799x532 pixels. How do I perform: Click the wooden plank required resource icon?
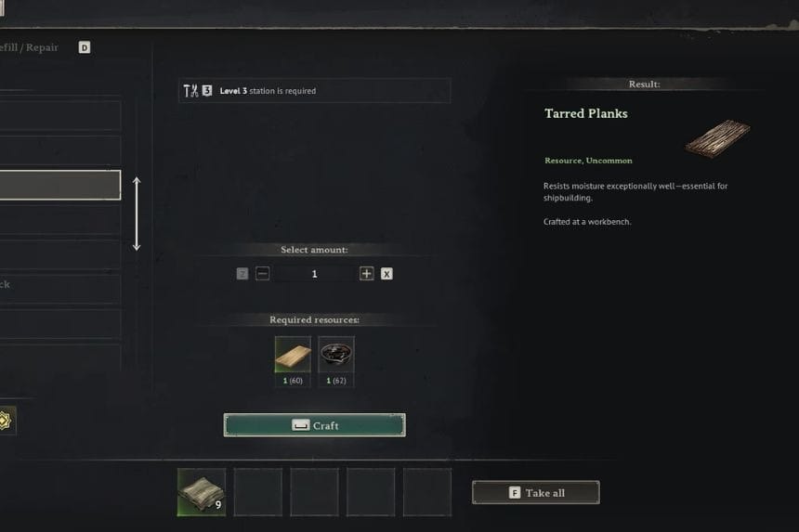tap(293, 355)
